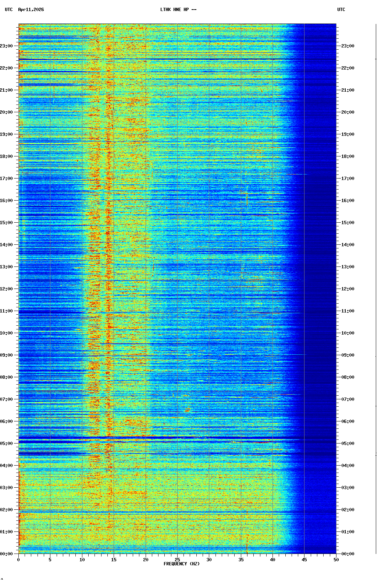Click the UTC label at top left
Screen dimensions: 392x583
tap(9, 10)
